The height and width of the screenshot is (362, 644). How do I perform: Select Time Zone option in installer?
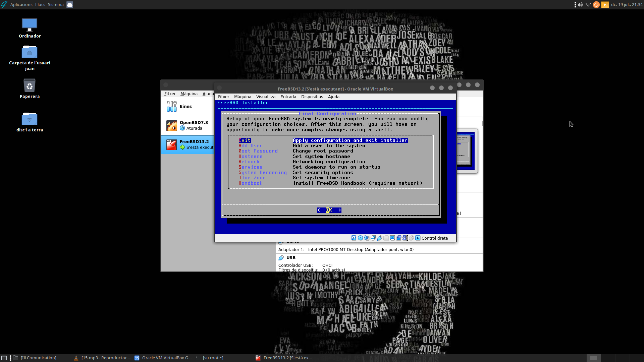(x=252, y=178)
